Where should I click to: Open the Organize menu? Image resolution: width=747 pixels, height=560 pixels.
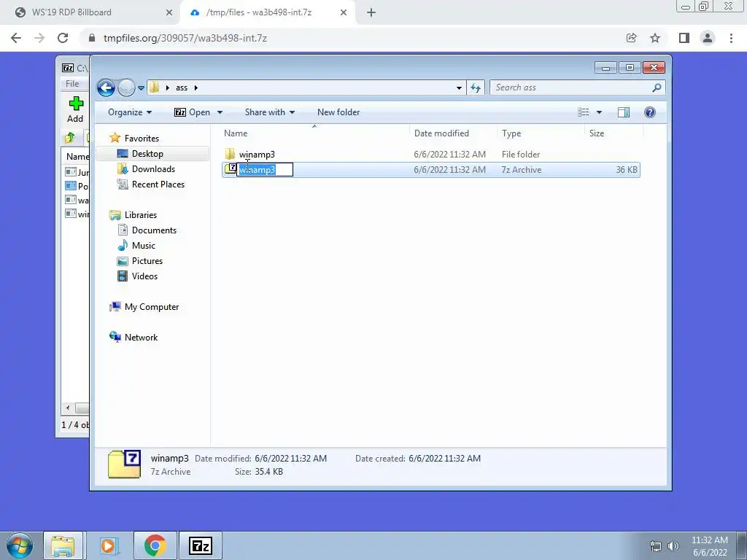pyautogui.click(x=130, y=112)
